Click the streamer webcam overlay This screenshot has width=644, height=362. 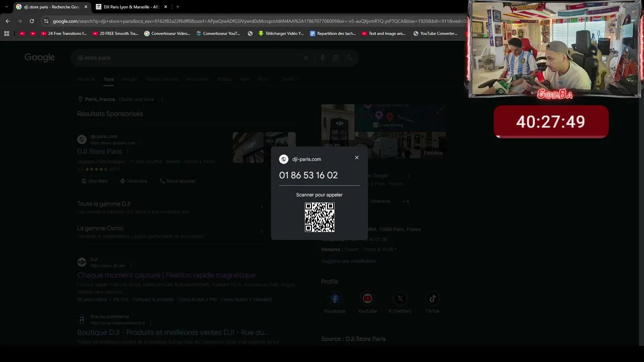coord(555,49)
